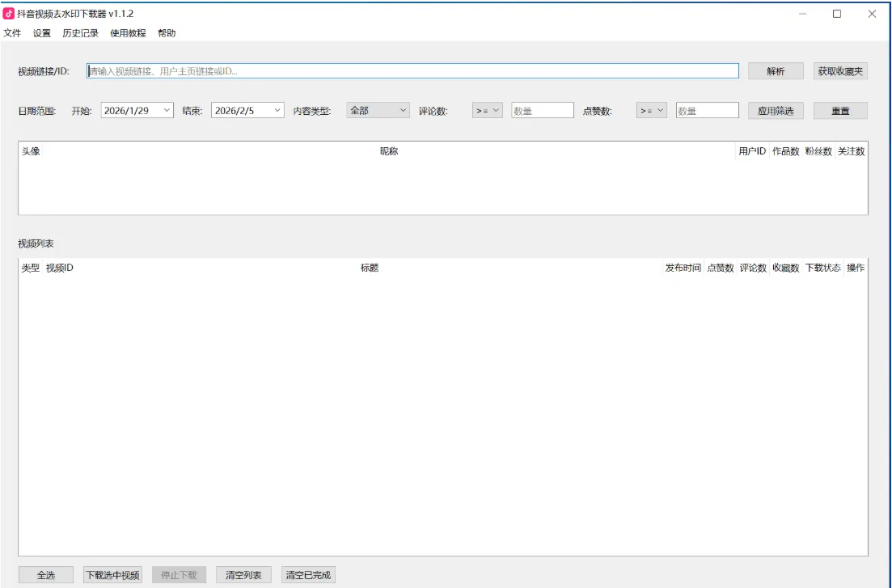Select all videos with the 全选 button
The height and width of the screenshot is (588, 892).
[x=46, y=576]
